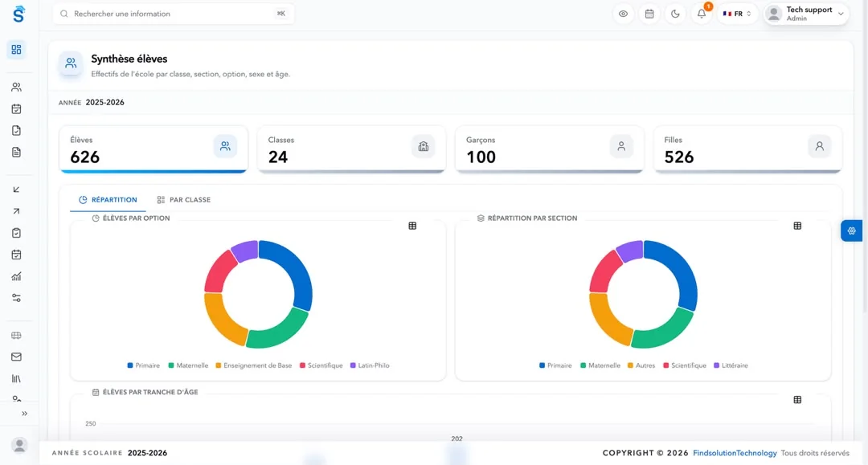868x465 pixels.
Task: Click the Primaire legend in Élèves par option
Action: tap(143, 365)
